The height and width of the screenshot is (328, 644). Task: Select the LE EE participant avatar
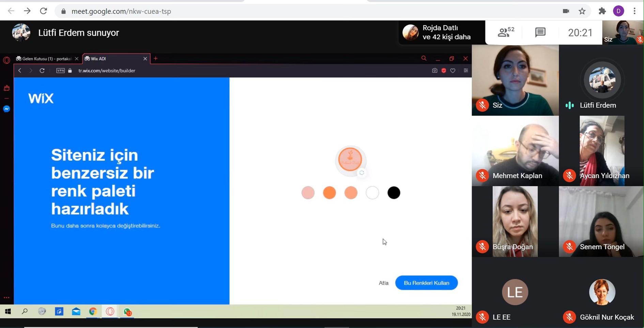pyautogui.click(x=515, y=292)
